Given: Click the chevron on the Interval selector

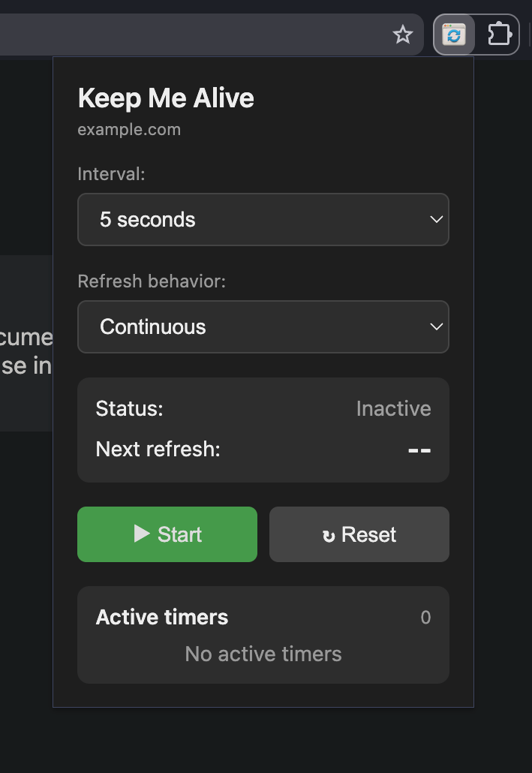Looking at the screenshot, I should [x=436, y=219].
